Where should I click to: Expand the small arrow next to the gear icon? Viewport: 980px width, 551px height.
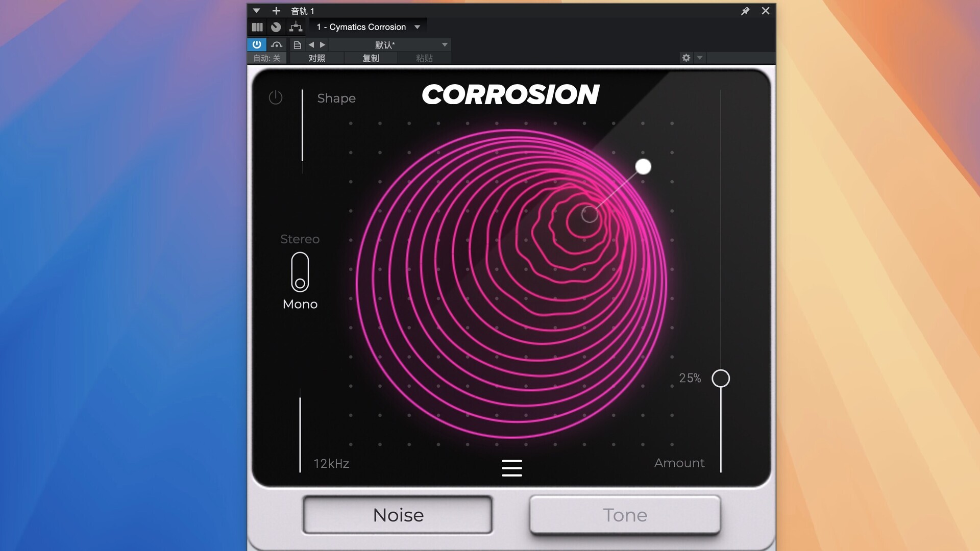coord(700,58)
